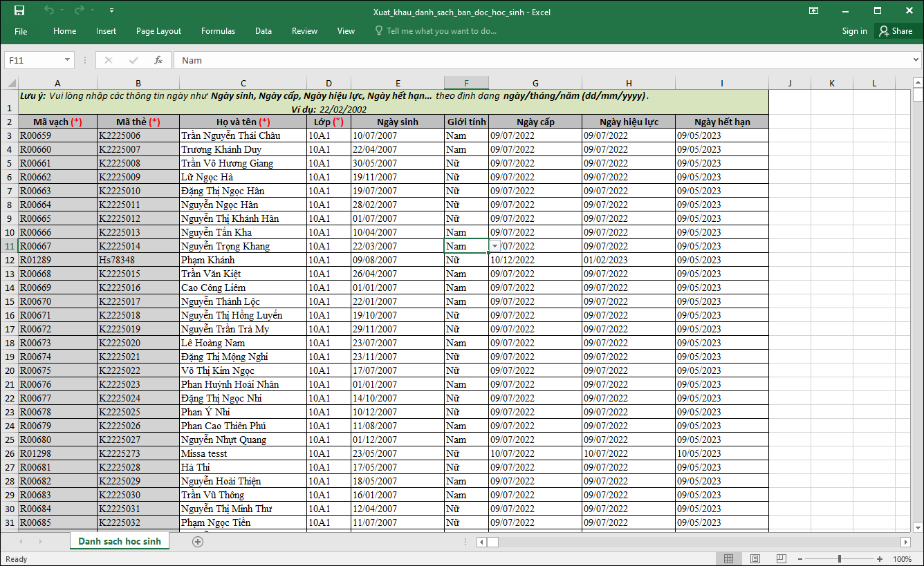Add a new sheet with plus icon
The height and width of the screenshot is (566, 924).
[198, 542]
